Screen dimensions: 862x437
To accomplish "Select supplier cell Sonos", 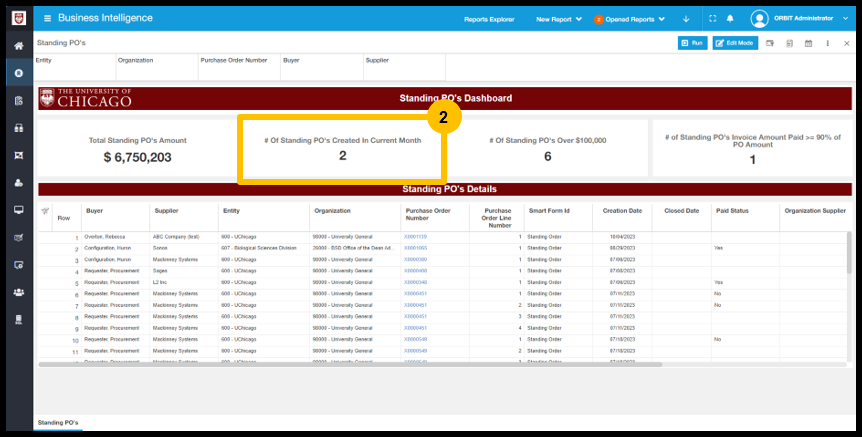I will point(160,248).
